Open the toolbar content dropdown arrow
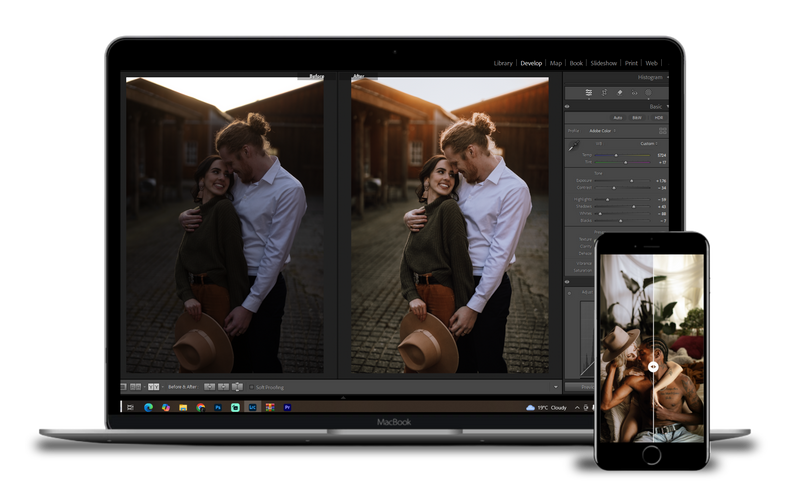The height and width of the screenshot is (500, 800). coord(556,387)
